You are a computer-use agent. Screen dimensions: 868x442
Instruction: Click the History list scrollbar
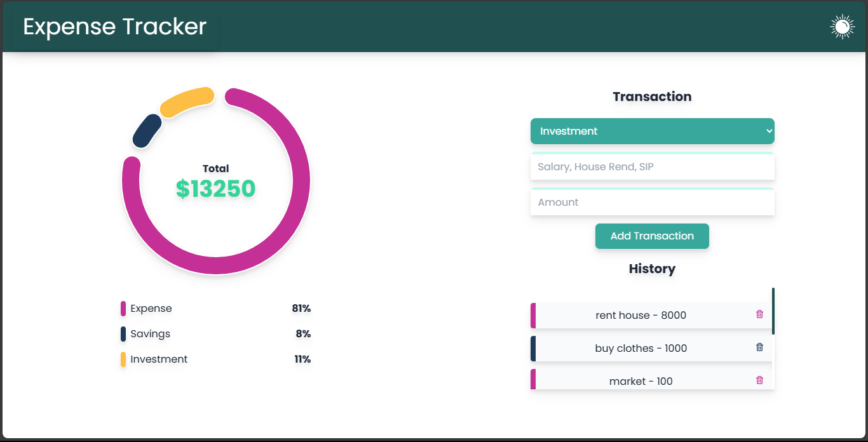click(773, 311)
